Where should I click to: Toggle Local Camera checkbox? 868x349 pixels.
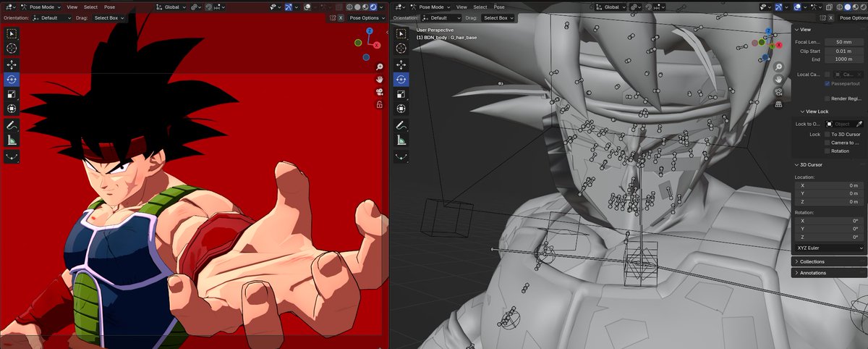(x=827, y=74)
